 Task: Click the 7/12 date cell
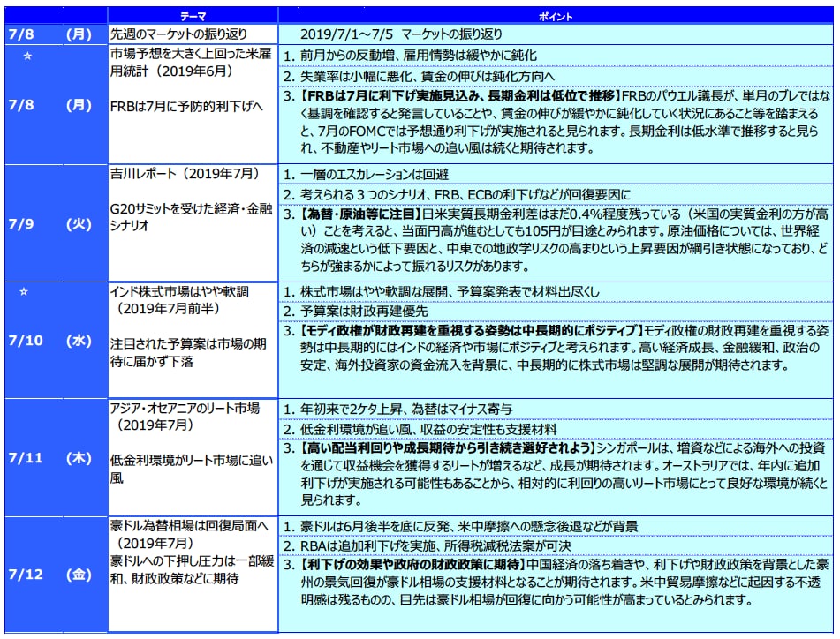coord(24,575)
